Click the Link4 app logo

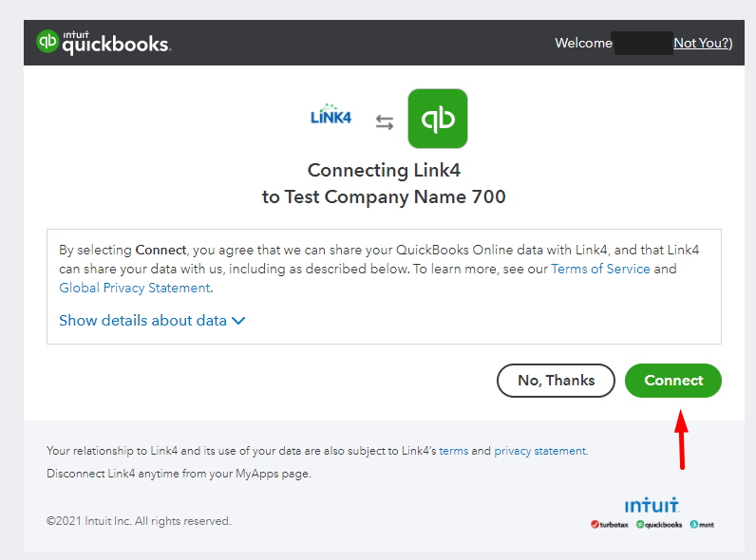tap(331, 115)
